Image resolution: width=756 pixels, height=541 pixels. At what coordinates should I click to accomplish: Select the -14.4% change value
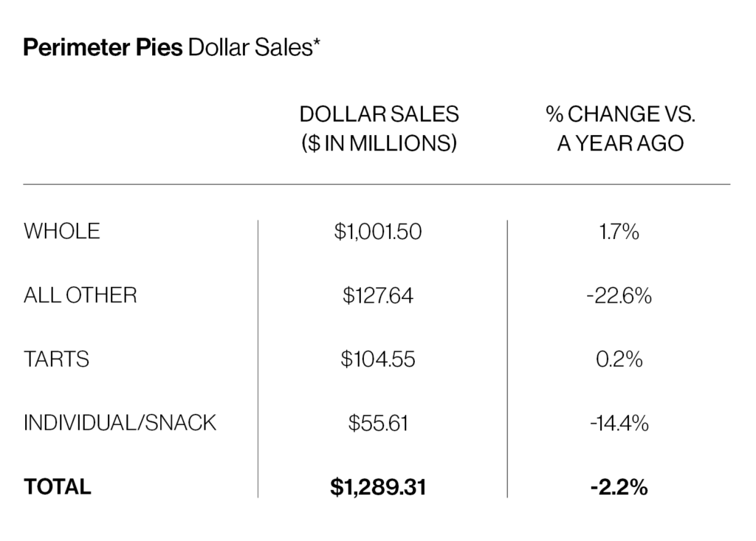click(620, 424)
